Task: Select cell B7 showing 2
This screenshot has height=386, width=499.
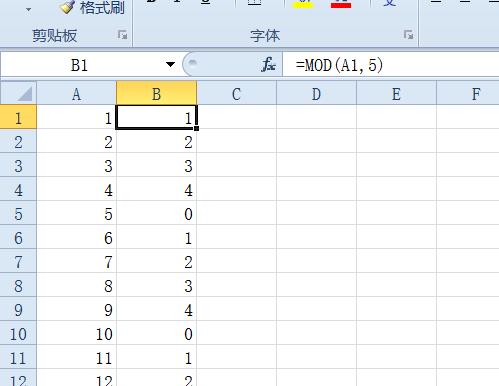Action: 156,261
